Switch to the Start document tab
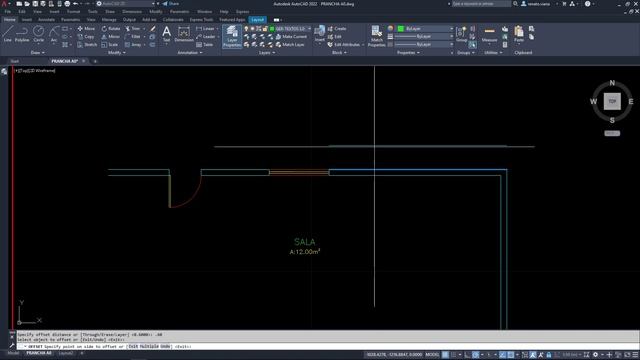This screenshot has height=360, width=640. (x=15, y=61)
